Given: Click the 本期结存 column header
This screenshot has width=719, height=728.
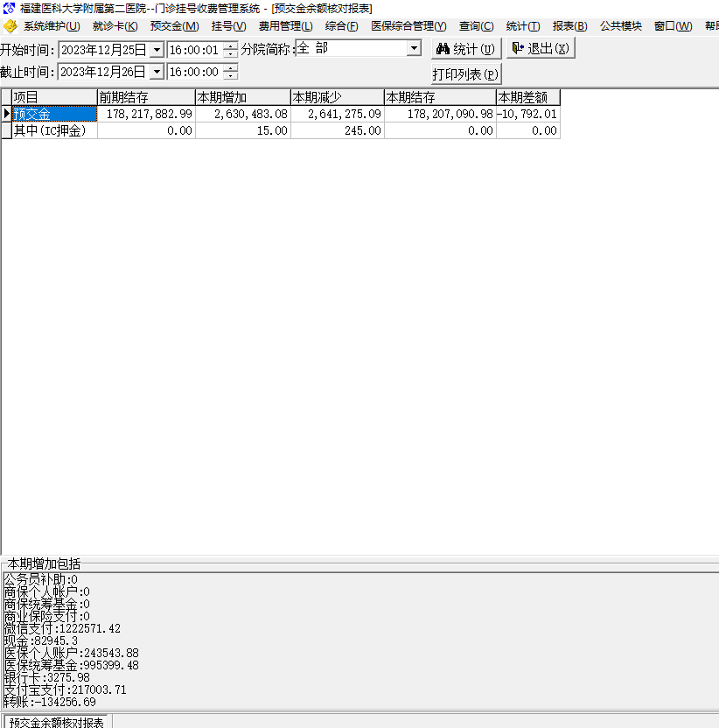Looking at the screenshot, I should (441, 97).
